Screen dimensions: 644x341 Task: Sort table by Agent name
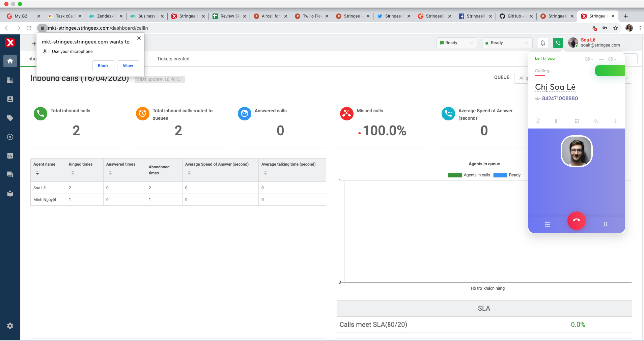[x=37, y=173]
